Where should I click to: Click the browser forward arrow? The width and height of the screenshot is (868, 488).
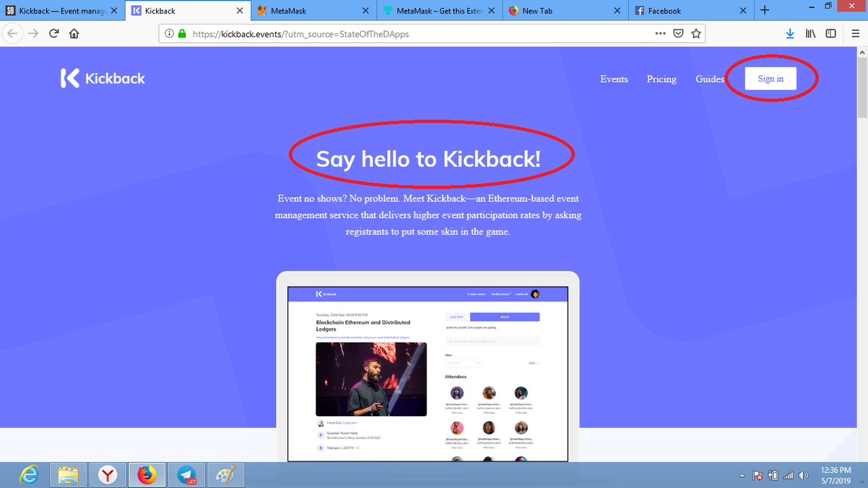33,33
